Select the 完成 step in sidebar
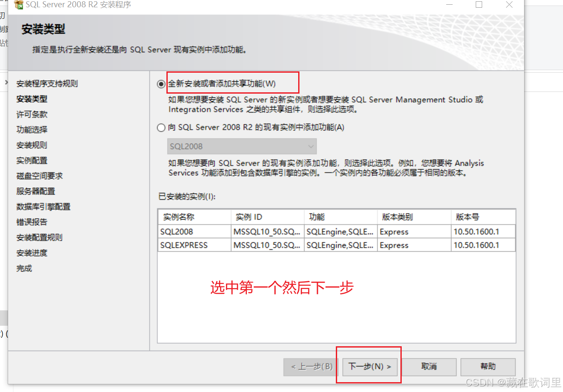Screen dimensions: 563x392 (x=24, y=268)
